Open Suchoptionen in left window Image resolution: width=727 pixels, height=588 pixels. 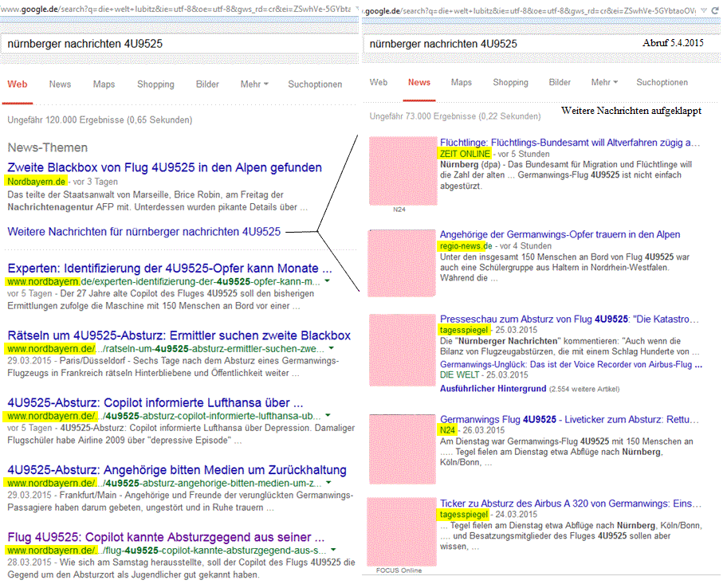(316, 84)
